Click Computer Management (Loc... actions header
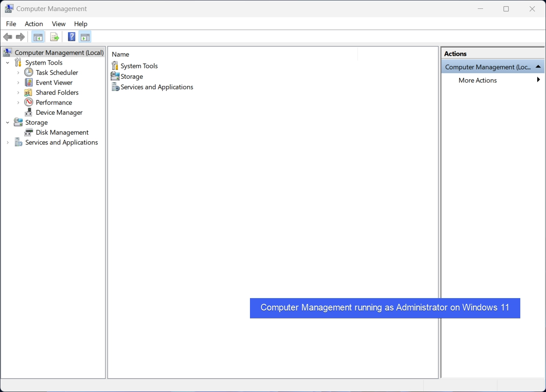 coord(493,67)
